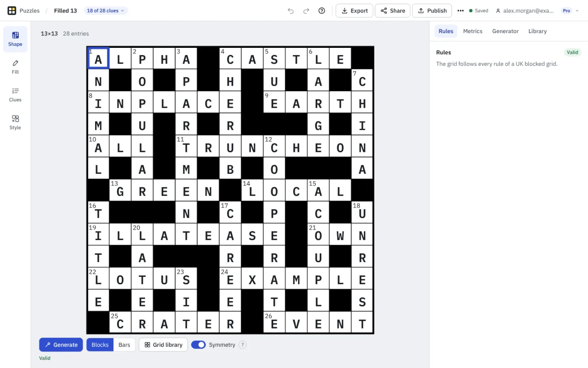Screen dimensions: 588x368
Task: Open the help question mark icon
Action: (322, 11)
